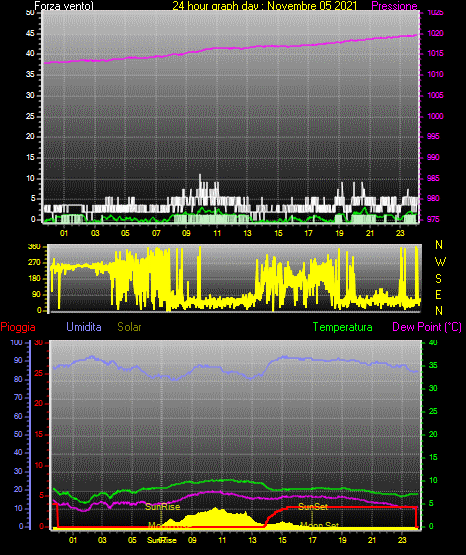466x555 pixels.
Task: Select the red 'Pioggia' legend label
Action: click(18, 327)
